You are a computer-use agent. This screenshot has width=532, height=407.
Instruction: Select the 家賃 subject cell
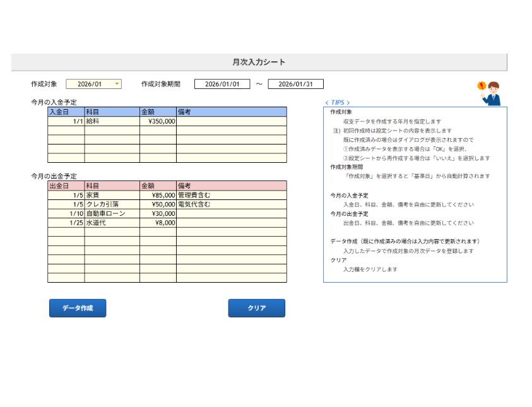click(x=112, y=195)
